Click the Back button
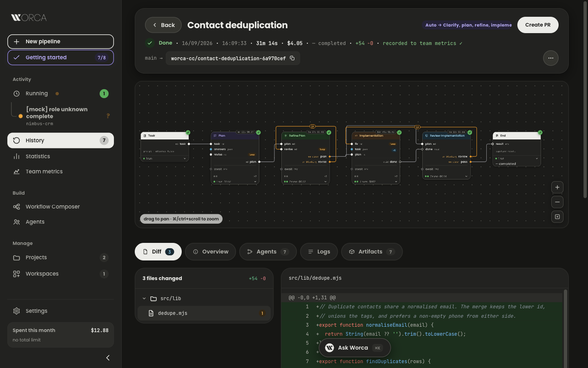The height and width of the screenshot is (368, 588). (x=163, y=25)
